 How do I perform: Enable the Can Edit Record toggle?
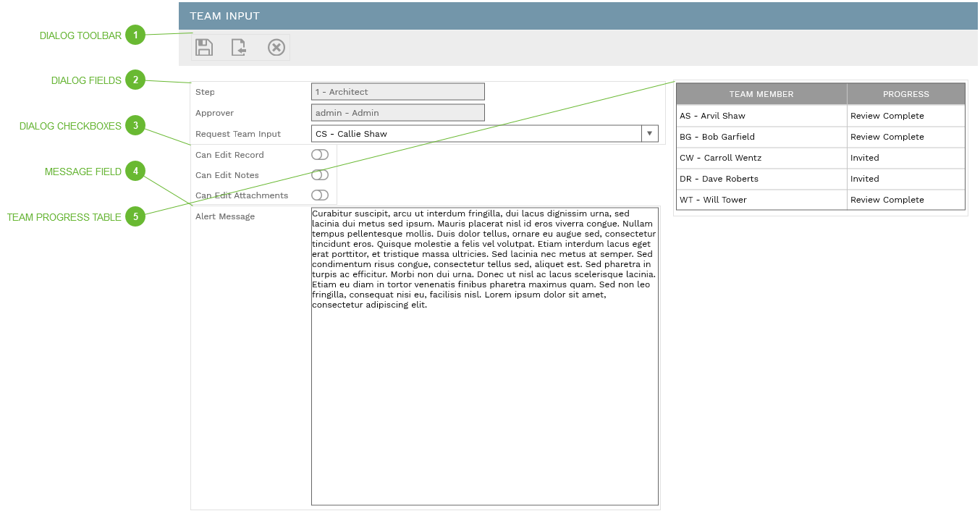point(318,154)
